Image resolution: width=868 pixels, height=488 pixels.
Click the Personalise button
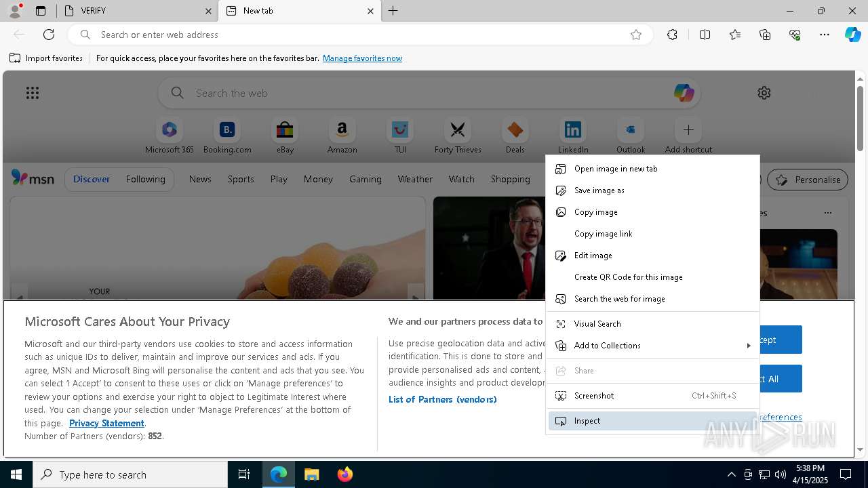tap(808, 180)
